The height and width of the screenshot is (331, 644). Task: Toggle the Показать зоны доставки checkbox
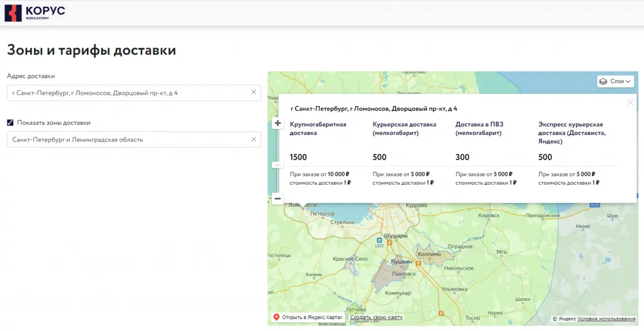click(10, 122)
